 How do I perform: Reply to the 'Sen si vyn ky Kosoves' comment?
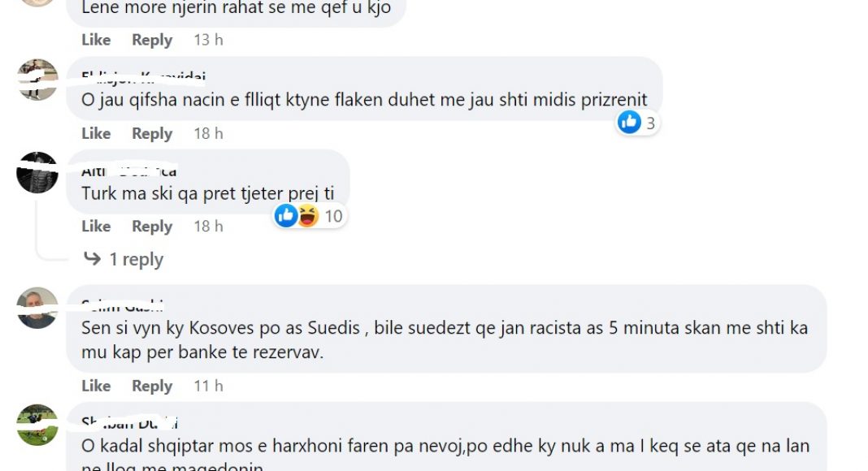[x=152, y=386]
